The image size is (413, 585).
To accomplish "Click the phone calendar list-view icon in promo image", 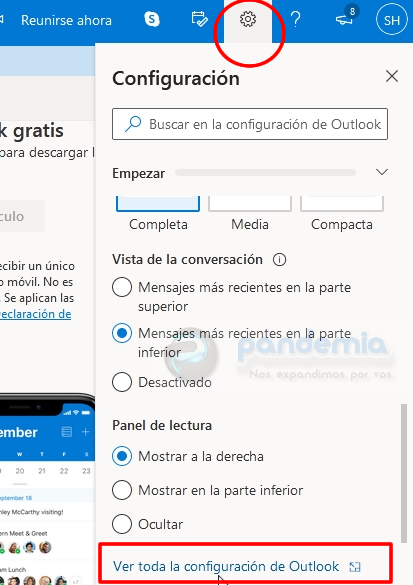I will (66, 432).
